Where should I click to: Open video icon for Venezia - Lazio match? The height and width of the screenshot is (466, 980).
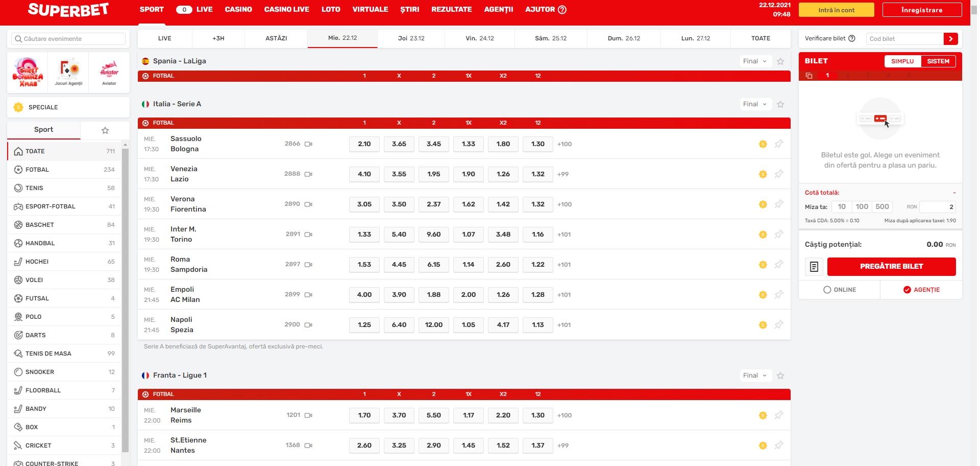[x=308, y=174]
